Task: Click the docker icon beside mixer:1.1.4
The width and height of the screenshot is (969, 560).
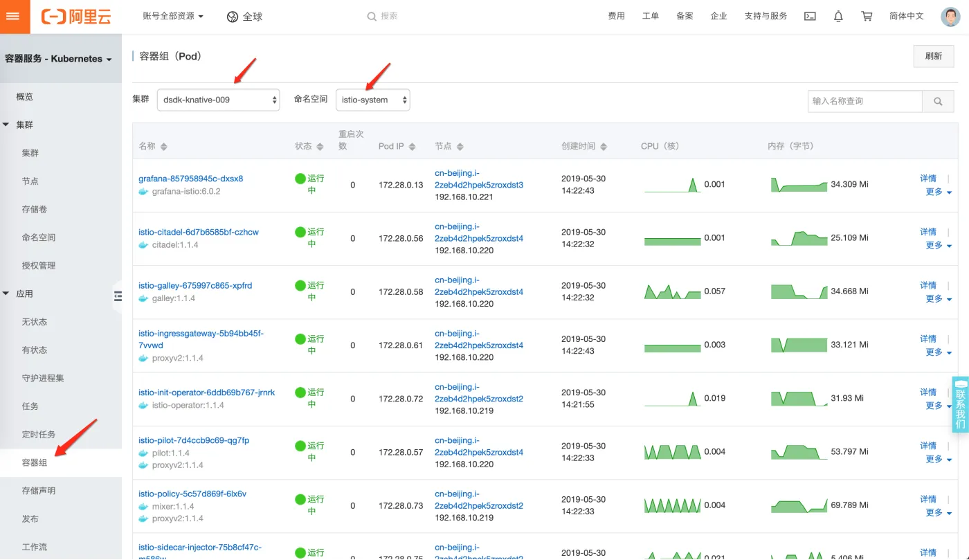Action: pos(143,507)
